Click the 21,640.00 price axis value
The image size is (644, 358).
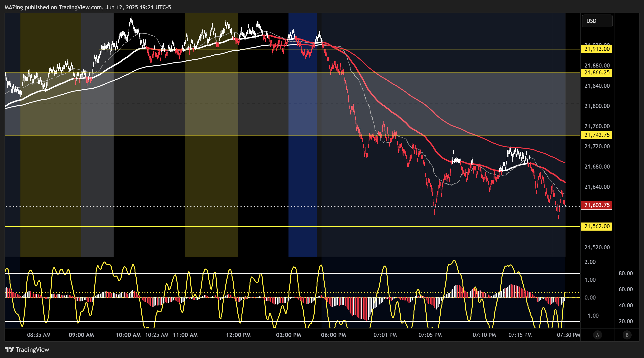[597, 187]
